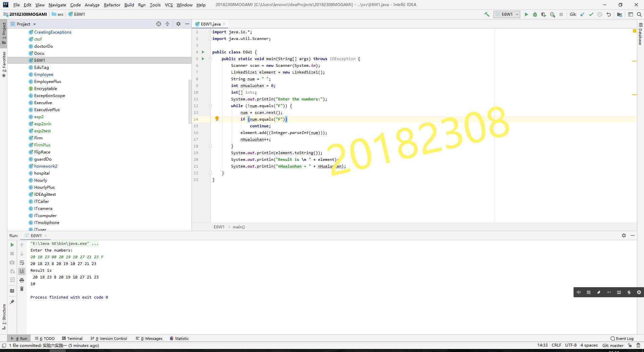Click the intention lightbulb on line 14
The image size is (644, 352).
click(x=217, y=119)
